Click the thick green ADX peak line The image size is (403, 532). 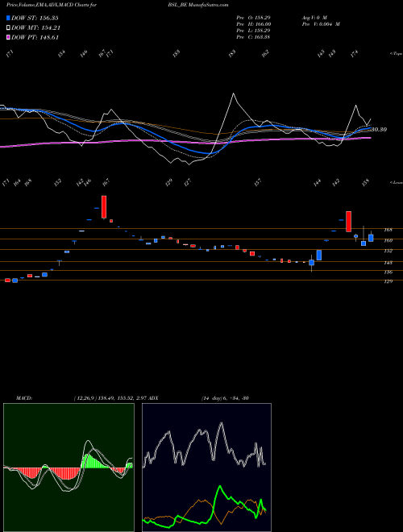coord(221,487)
